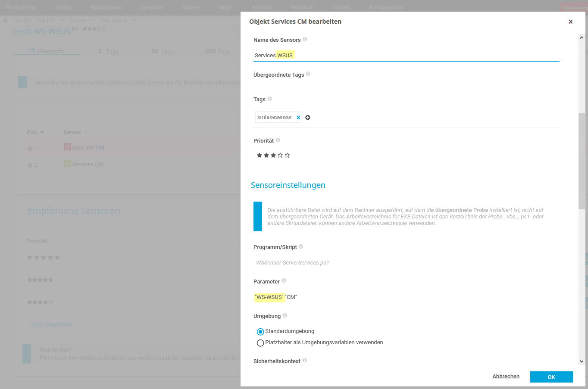The image size is (588, 389).
Task: Open the Berichte menu
Action: pos(262,7)
